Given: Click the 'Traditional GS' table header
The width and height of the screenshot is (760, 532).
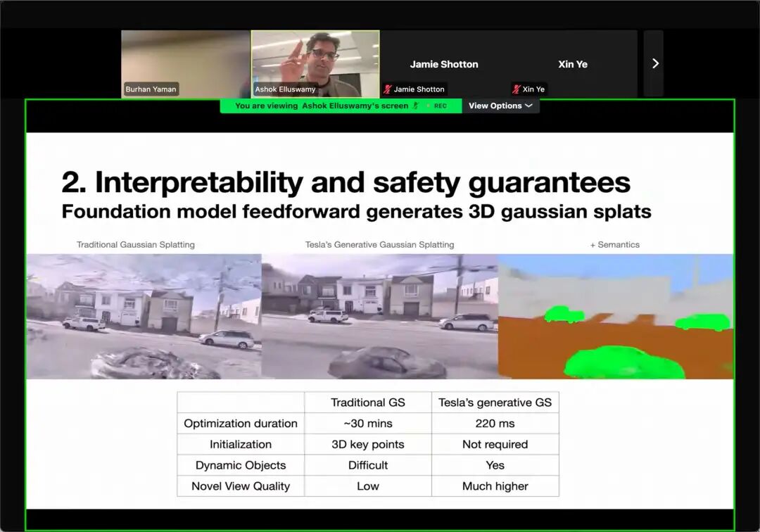Looking at the screenshot, I should [368, 403].
